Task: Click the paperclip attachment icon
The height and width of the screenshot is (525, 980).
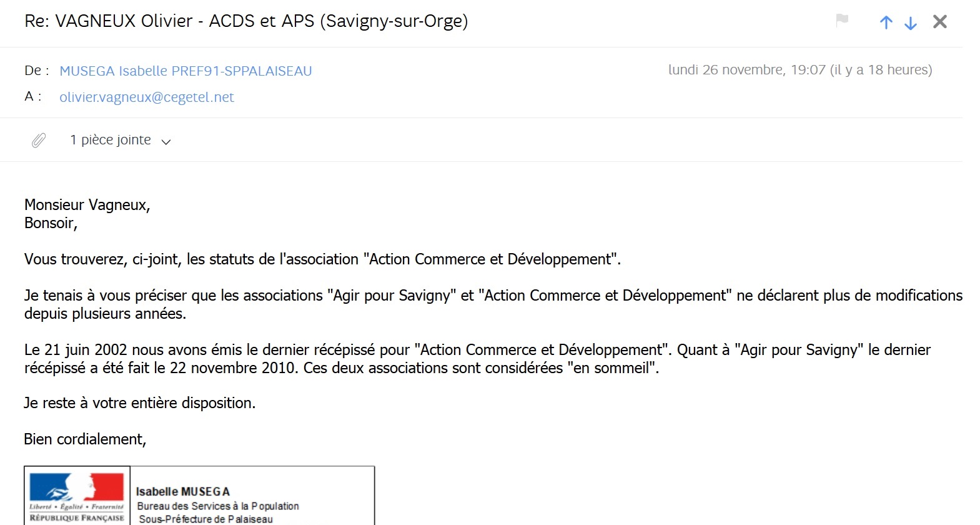Action: (39, 140)
